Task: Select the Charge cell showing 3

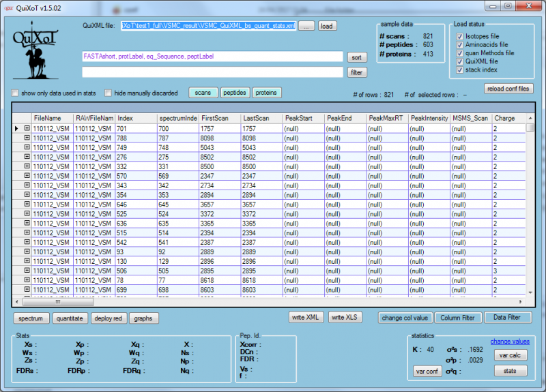Action: (509, 271)
